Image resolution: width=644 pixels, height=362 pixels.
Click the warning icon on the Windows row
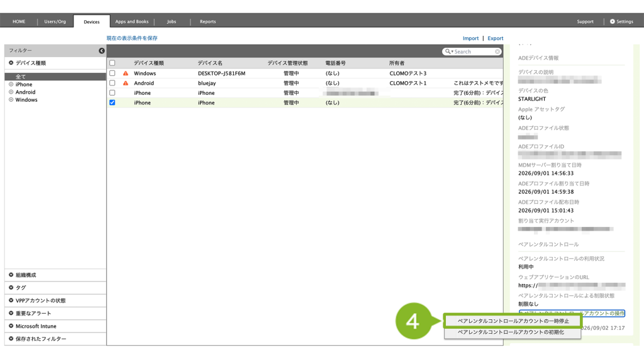(126, 74)
